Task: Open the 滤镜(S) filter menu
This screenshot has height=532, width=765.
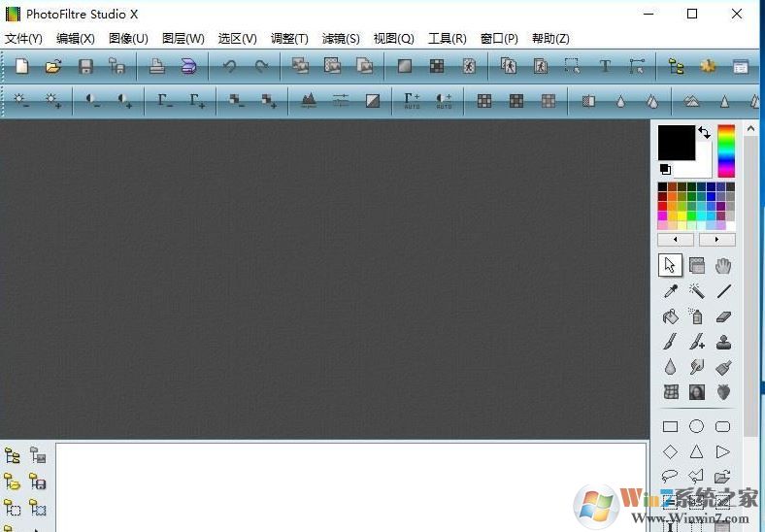Action: pos(340,39)
